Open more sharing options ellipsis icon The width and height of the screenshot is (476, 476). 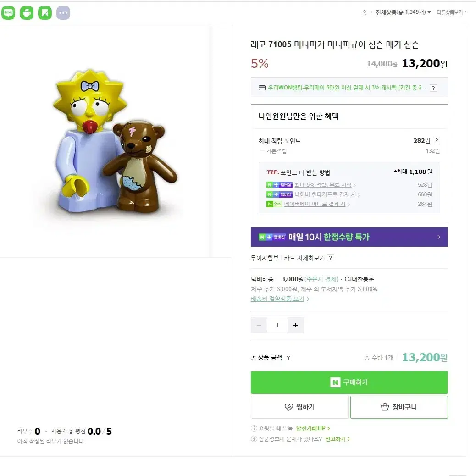(x=63, y=13)
